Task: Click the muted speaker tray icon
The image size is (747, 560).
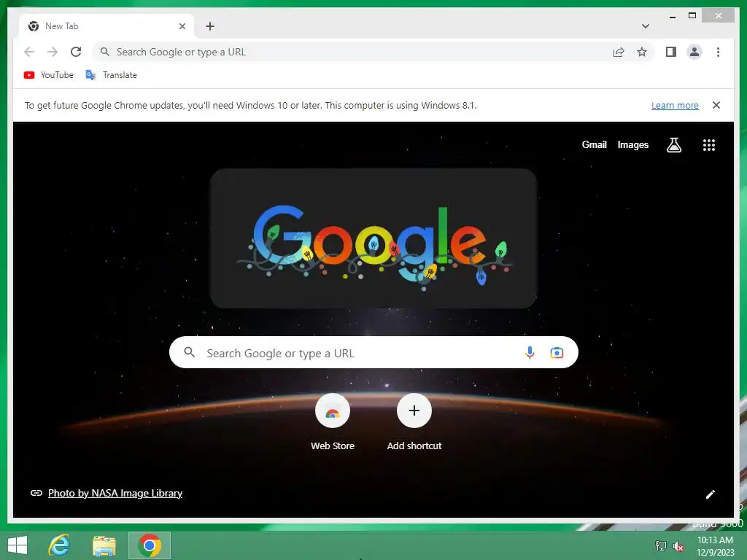Action: (678, 546)
